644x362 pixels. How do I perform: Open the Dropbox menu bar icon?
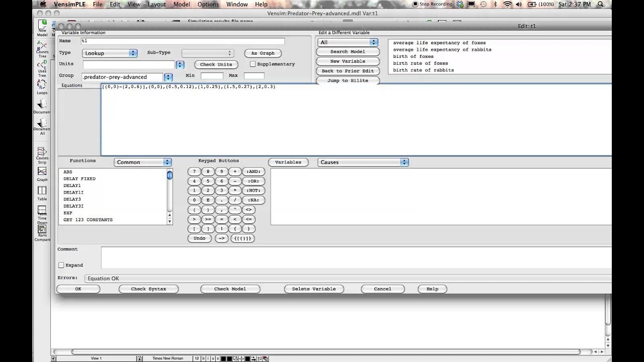[460, 5]
